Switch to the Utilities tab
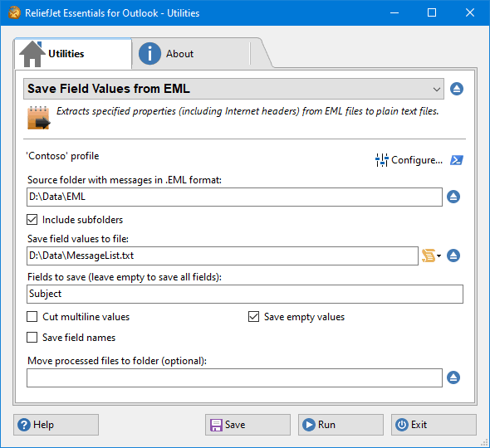Screen dimensions: 490x448 (x=72, y=53)
